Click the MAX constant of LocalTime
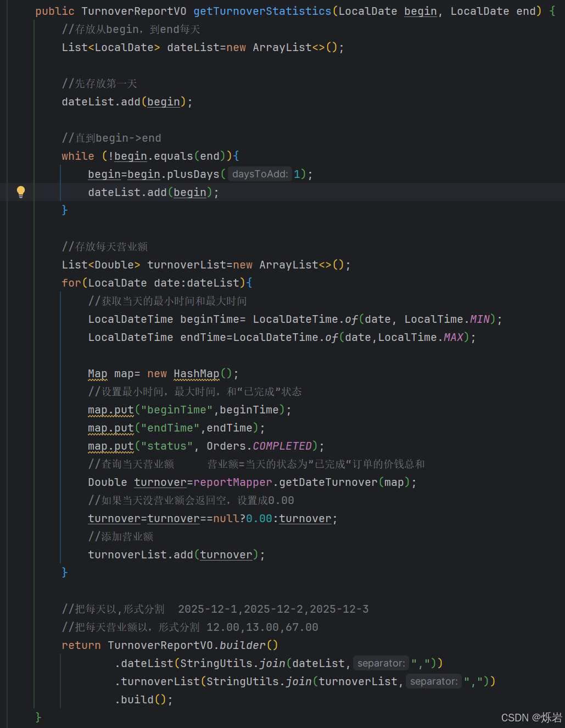The width and height of the screenshot is (565, 728). (x=454, y=337)
